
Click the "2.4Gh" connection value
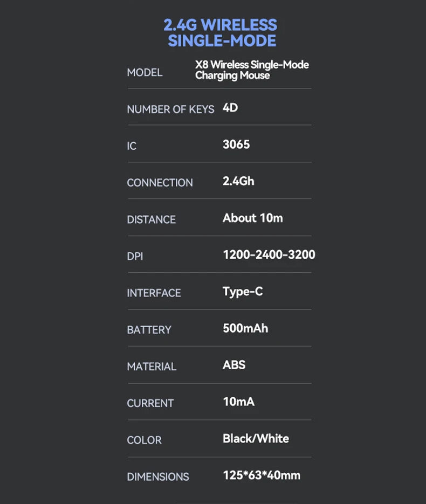pyautogui.click(x=238, y=181)
